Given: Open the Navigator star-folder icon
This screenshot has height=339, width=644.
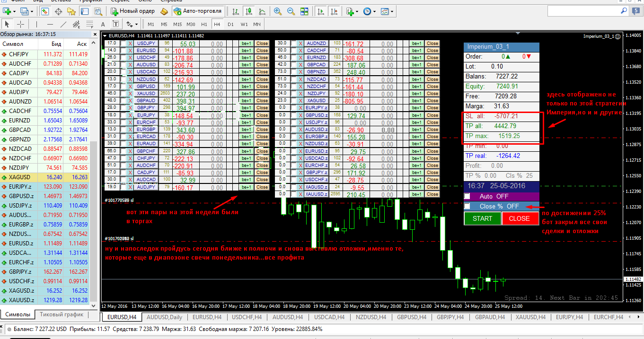Looking at the screenshot, I should point(72,10).
